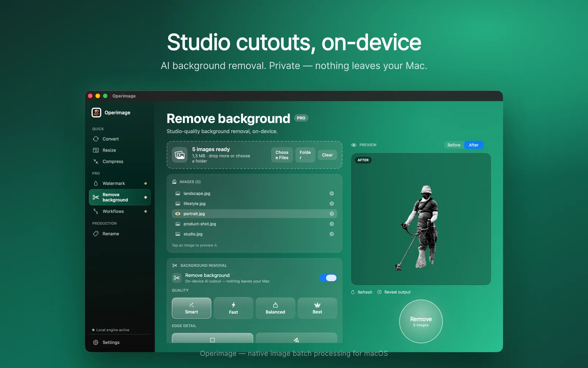Click the Operimage app logo icon
This screenshot has width=588, height=368.
click(96, 113)
